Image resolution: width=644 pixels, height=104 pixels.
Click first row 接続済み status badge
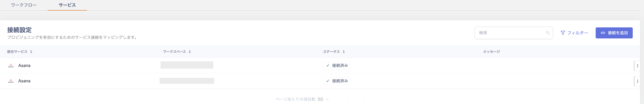click(337, 66)
